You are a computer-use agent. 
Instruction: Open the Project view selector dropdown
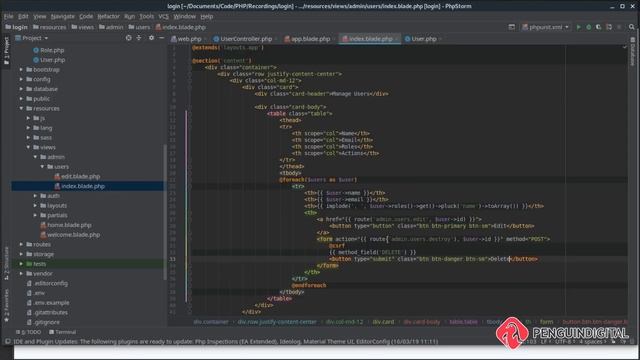32,38
